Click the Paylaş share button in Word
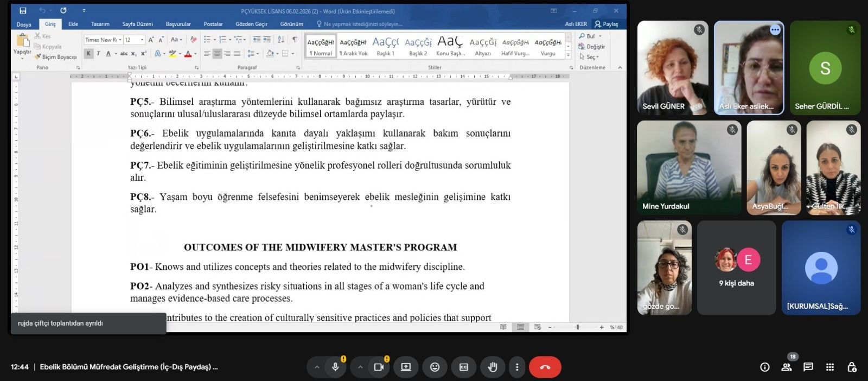868x381 pixels. point(607,24)
